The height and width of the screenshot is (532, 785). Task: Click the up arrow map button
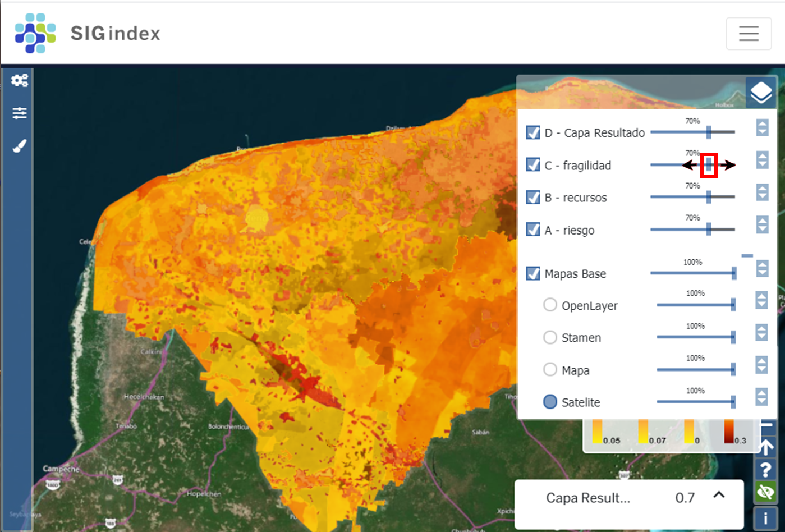point(766,447)
